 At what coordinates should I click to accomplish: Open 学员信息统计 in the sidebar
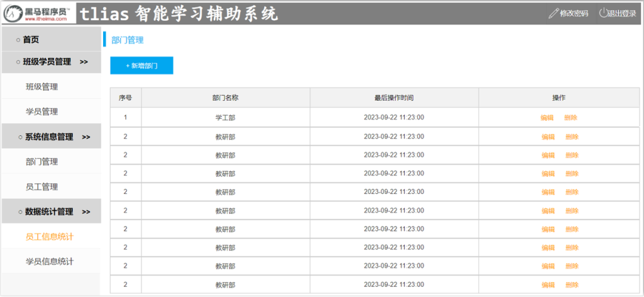pos(50,261)
